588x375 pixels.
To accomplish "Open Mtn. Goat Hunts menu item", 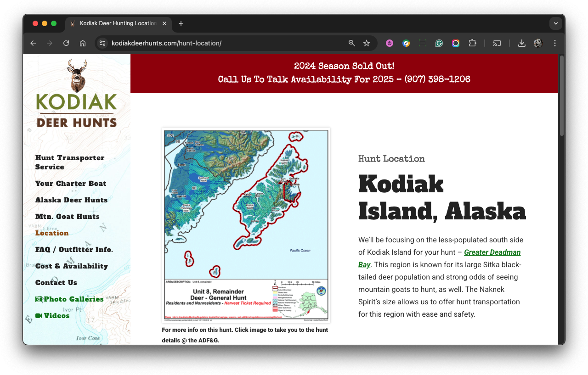I will pyautogui.click(x=67, y=217).
